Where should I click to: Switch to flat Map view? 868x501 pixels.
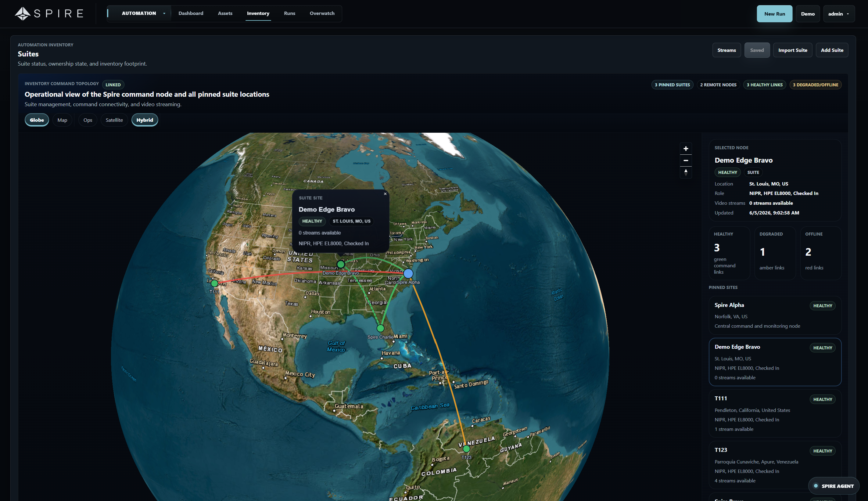[x=62, y=120]
